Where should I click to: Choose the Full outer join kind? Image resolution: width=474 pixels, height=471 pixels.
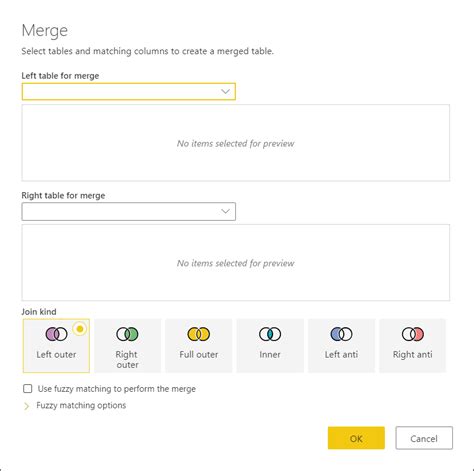point(199,346)
